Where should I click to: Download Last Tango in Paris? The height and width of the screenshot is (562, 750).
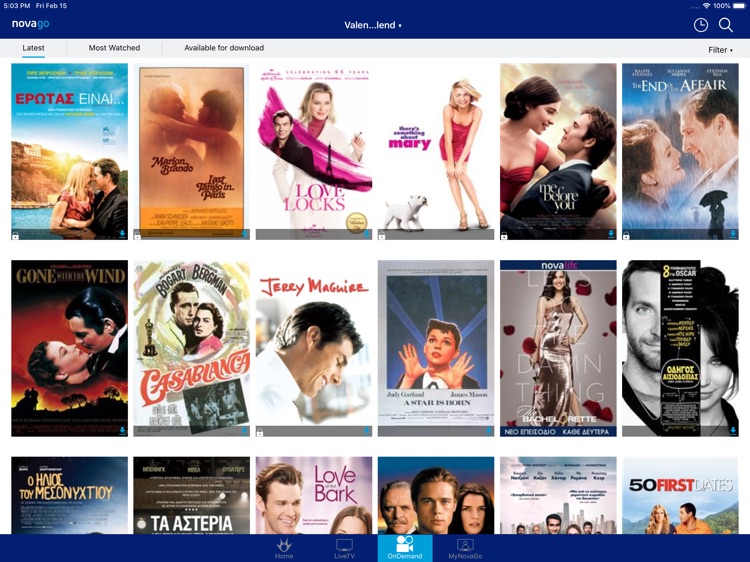tap(244, 234)
